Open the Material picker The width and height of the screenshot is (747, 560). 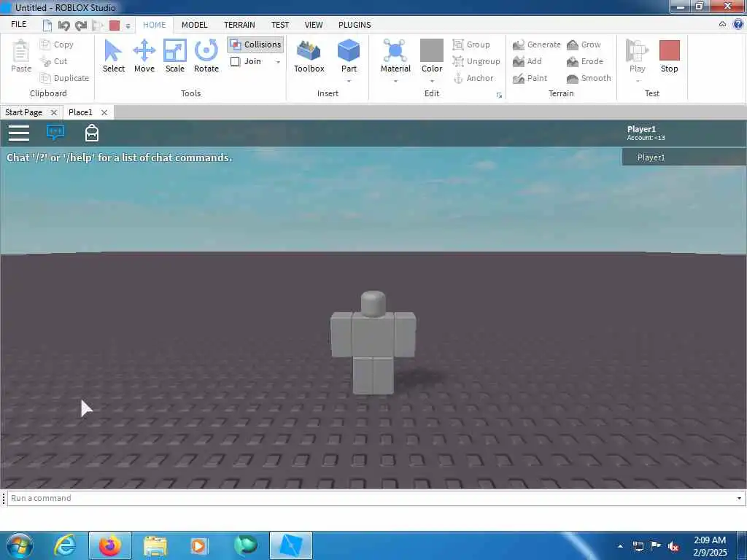pos(395,52)
